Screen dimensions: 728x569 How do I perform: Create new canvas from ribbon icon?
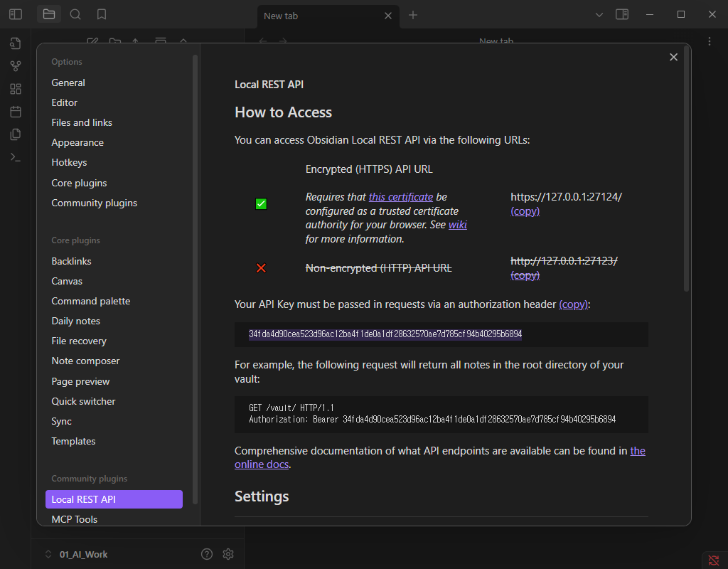click(x=16, y=89)
